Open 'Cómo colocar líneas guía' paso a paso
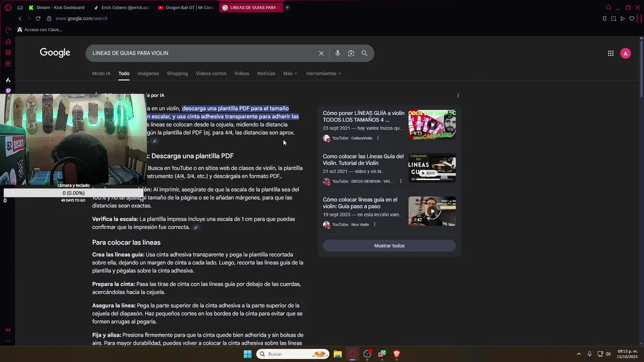The height and width of the screenshot is (362, 644). 360,203
